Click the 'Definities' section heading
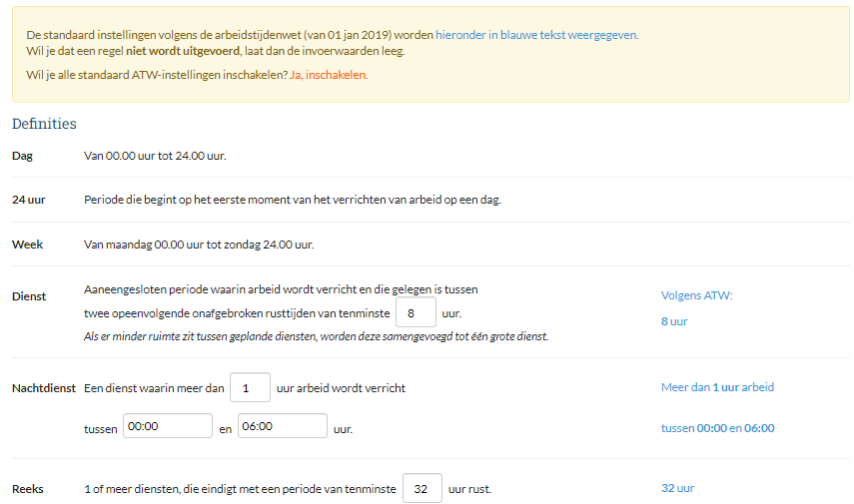Screen dimensions: 854x504 pos(44,124)
